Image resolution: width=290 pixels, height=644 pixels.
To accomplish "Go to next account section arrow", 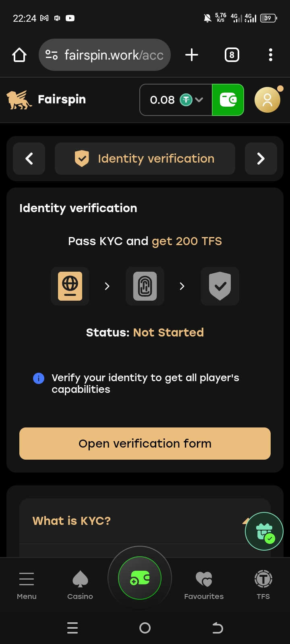I will pyautogui.click(x=261, y=159).
